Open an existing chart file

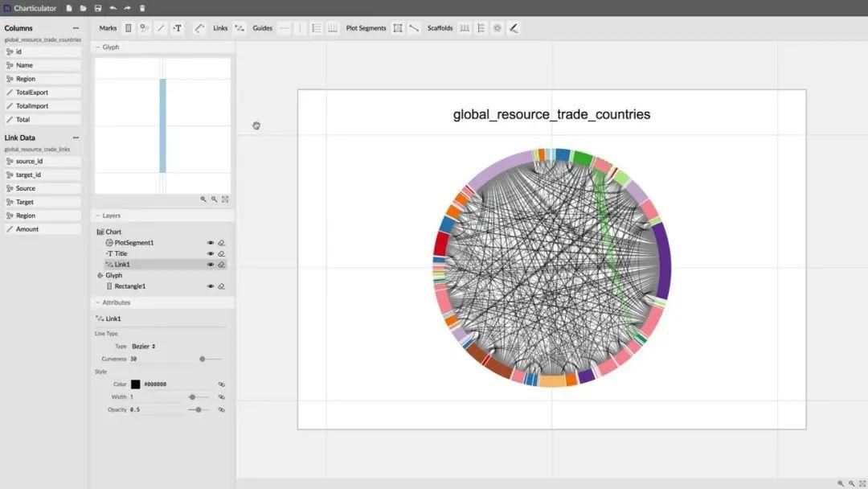(x=83, y=8)
